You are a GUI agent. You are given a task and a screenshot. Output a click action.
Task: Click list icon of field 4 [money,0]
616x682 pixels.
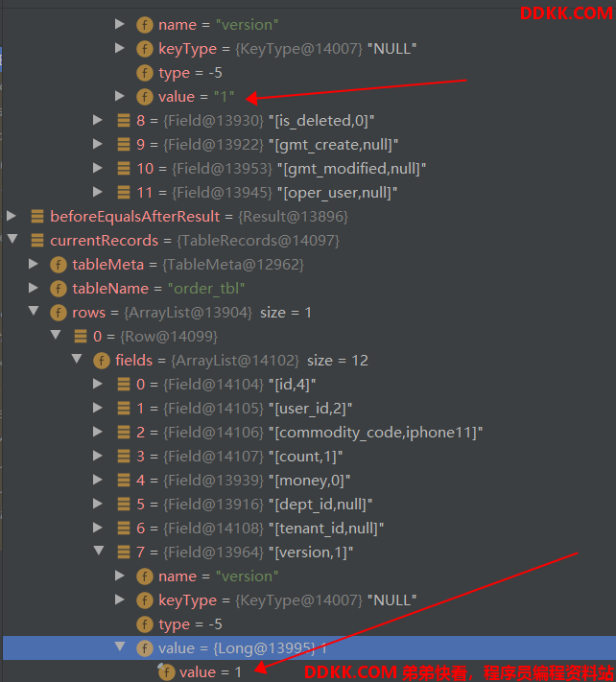coord(124,481)
